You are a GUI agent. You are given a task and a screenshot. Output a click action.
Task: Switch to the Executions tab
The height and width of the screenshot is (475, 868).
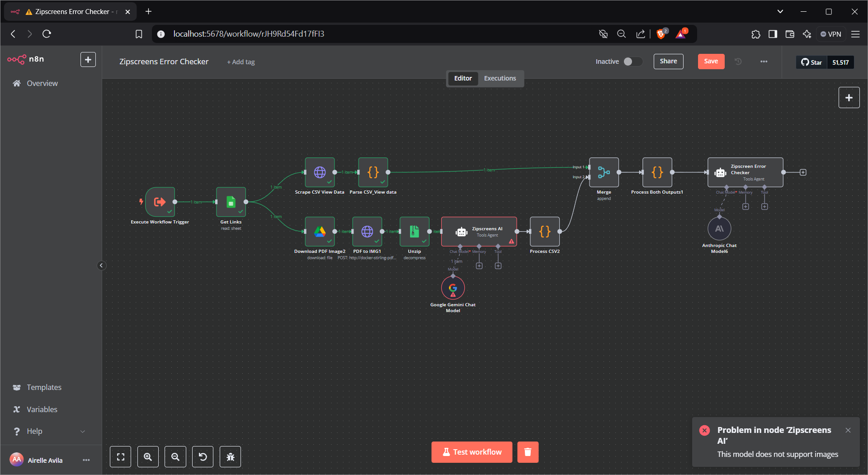coord(500,78)
